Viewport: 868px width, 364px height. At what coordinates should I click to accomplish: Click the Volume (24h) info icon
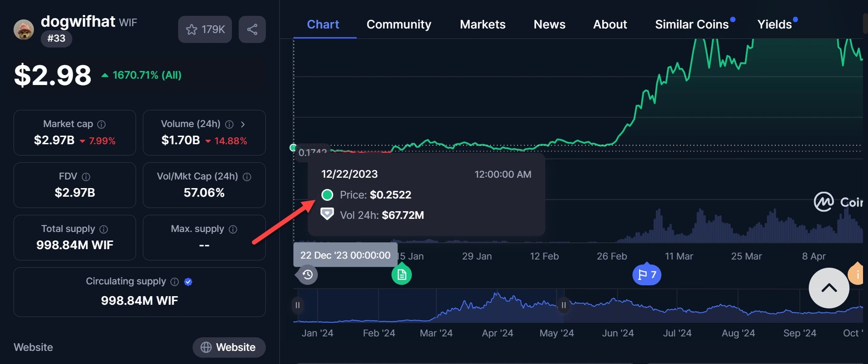[229, 124]
